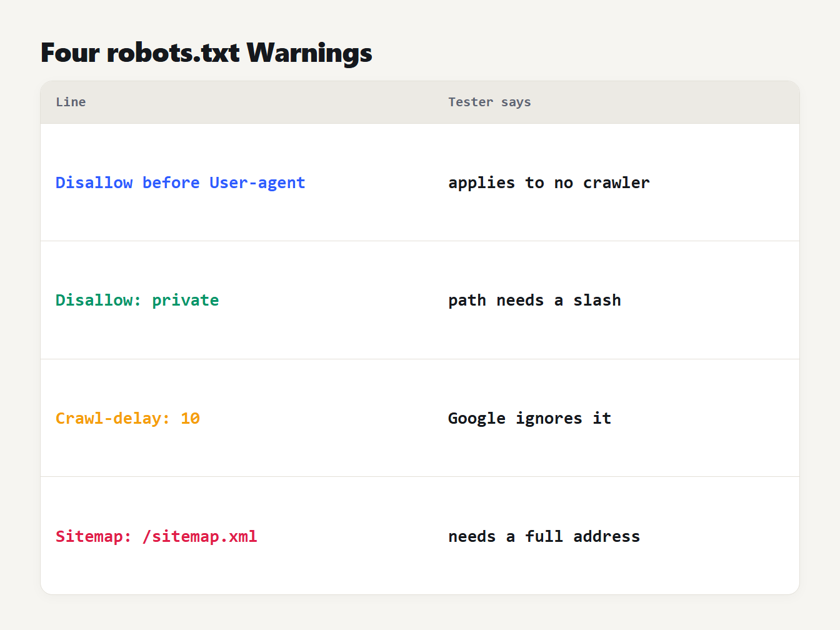840x630 pixels.
Task: Select the 'Google ignores it' cell
Action: (x=529, y=418)
